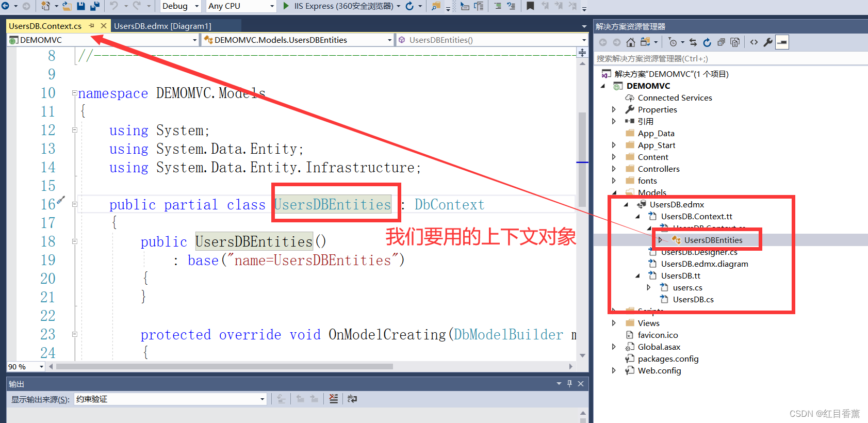Open the Output panel window options menu

559,383
